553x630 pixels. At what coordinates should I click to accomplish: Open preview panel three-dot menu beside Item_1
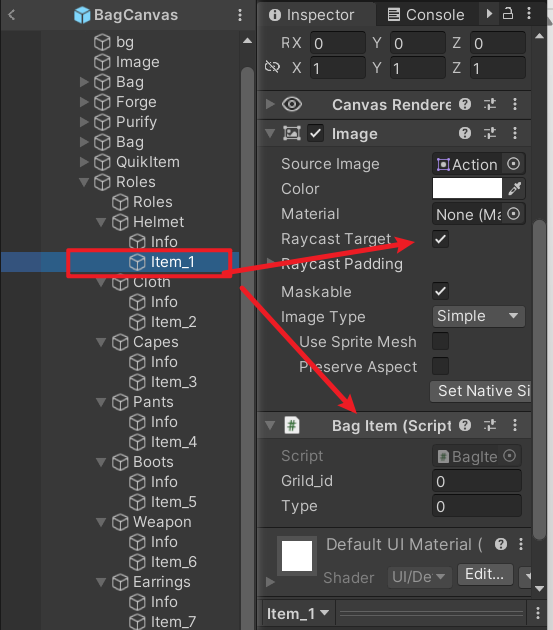point(538,613)
